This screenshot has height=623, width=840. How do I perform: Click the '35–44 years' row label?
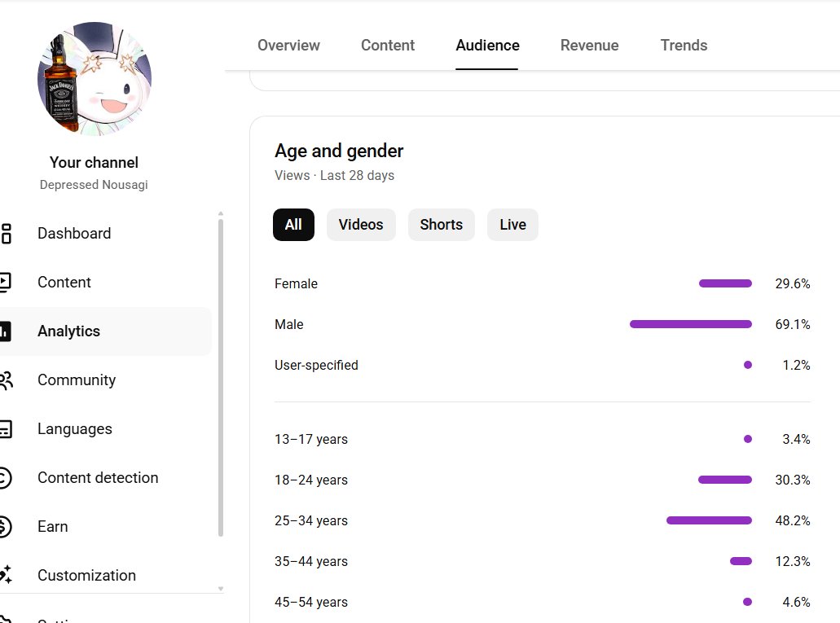[311, 561]
